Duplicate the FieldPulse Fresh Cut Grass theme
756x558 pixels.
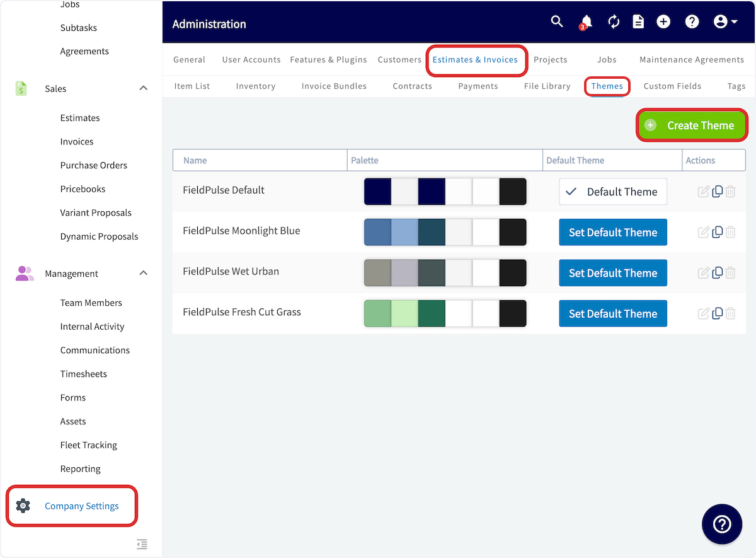[717, 313]
